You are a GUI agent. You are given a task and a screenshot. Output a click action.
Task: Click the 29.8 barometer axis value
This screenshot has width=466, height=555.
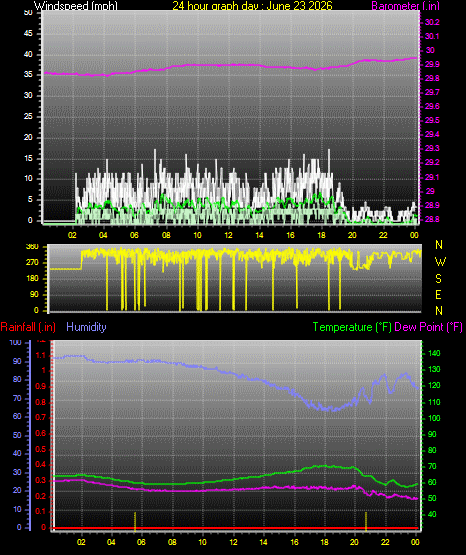pyautogui.click(x=432, y=79)
